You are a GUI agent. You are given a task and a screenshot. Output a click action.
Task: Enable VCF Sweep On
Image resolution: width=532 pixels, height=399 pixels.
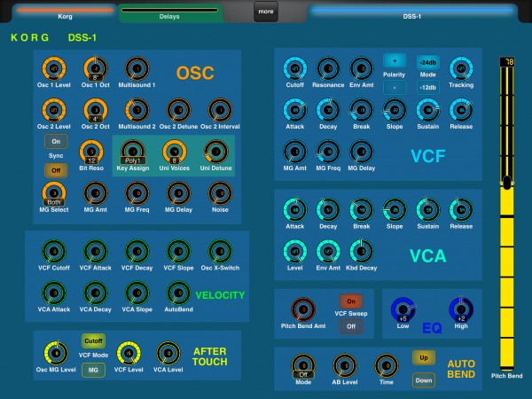351,301
